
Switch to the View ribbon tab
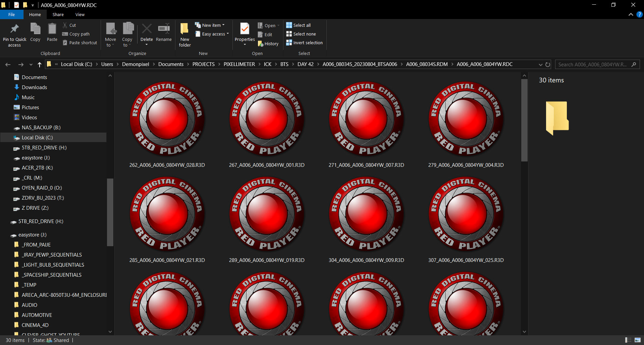80,14
